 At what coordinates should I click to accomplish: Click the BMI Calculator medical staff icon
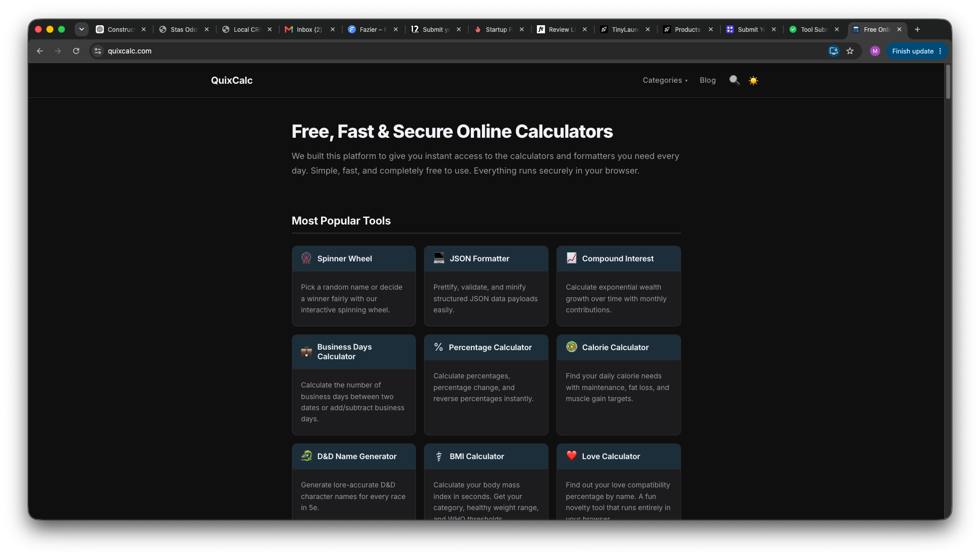coord(439,456)
